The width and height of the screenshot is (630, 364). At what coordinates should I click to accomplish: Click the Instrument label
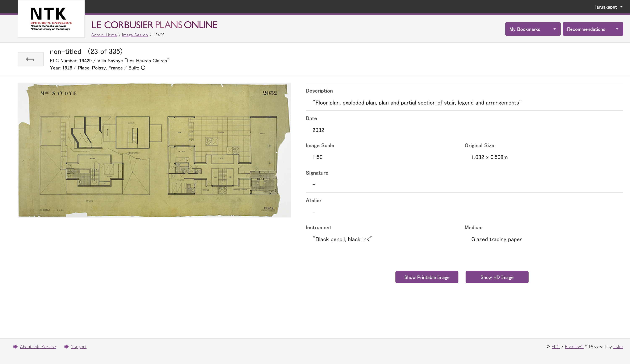pyautogui.click(x=318, y=227)
